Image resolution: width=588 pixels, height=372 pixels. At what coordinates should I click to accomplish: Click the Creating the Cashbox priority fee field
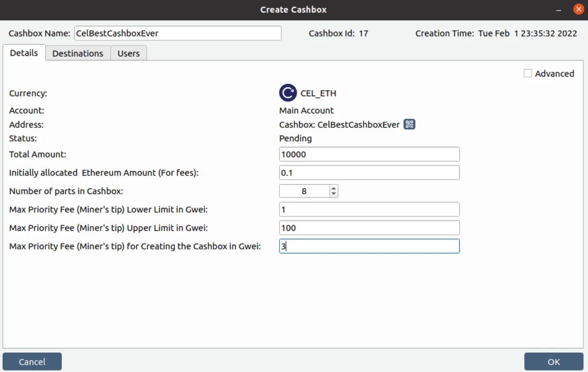pos(369,246)
